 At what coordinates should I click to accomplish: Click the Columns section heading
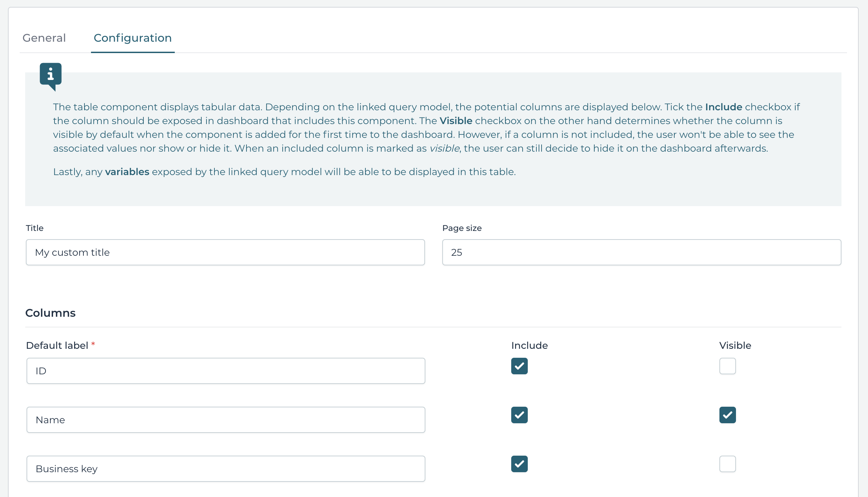50,313
